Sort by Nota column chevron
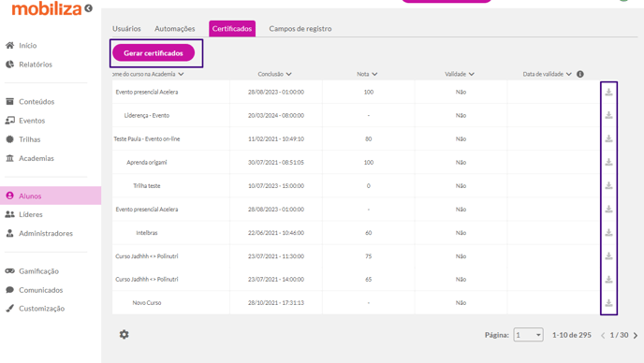 pyautogui.click(x=374, y=74)
